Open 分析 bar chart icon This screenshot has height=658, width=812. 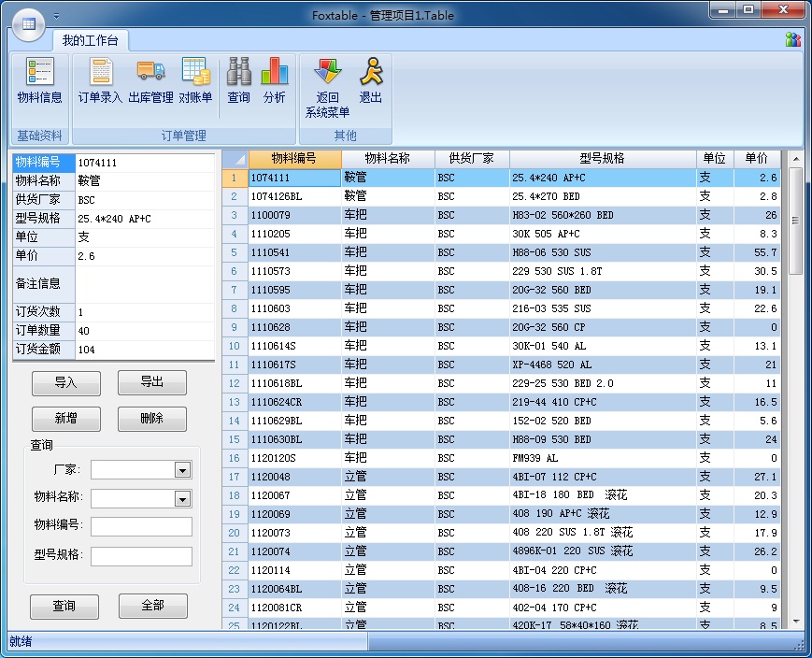[x=275, y=80]
